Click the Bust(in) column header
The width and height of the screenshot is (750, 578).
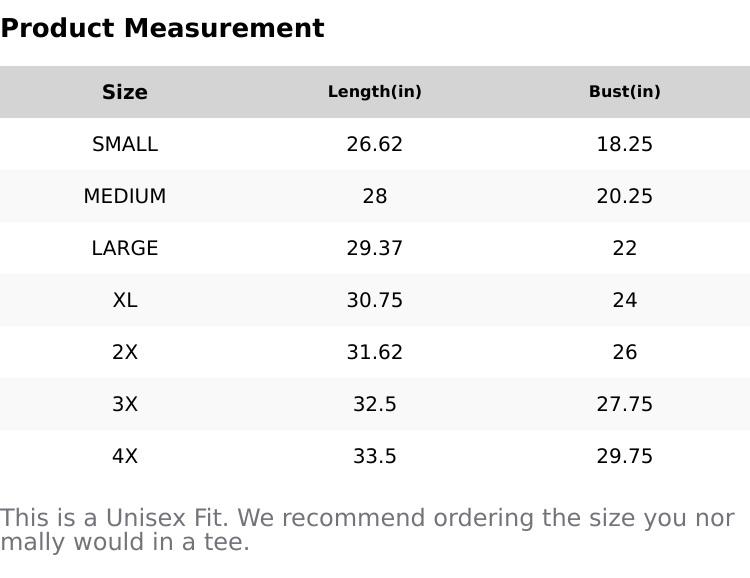625,92
